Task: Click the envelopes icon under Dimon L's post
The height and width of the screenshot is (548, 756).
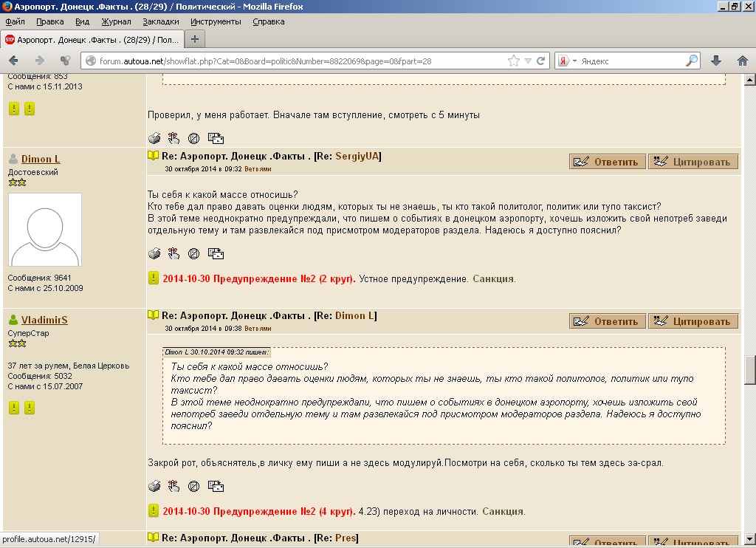Action: (x=216, y=253)
